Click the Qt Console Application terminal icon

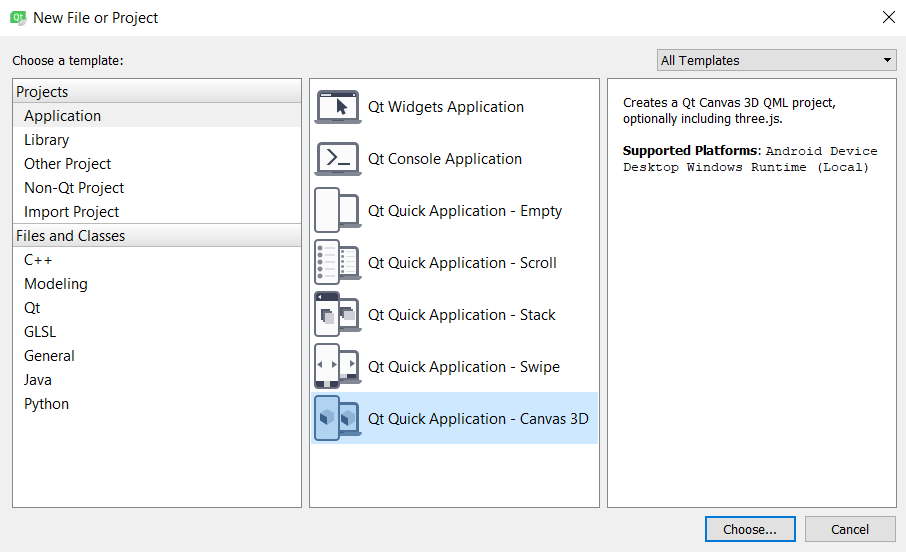[338, 159]
